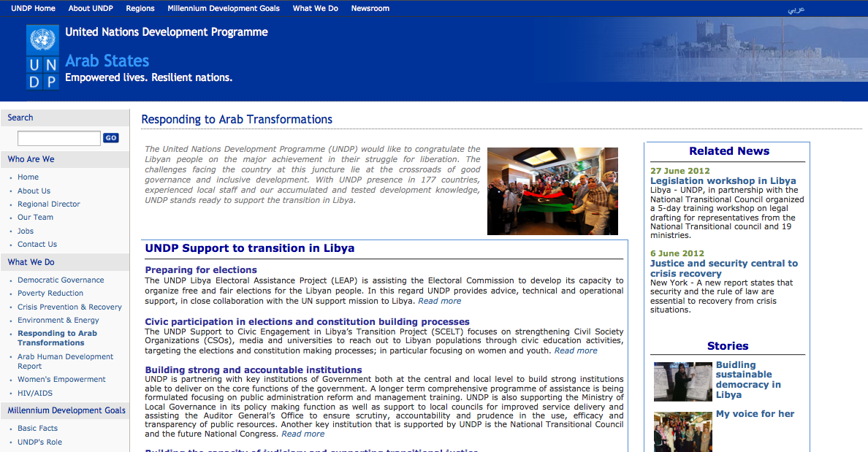The height and width of the screenshot is (452, 868).
Task: Open Environment & Energy sidebar link
Action: pos(58,321)
